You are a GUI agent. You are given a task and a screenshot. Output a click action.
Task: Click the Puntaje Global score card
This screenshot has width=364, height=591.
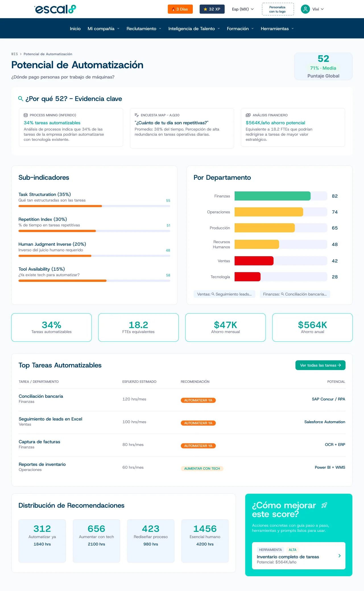(323, 66)
